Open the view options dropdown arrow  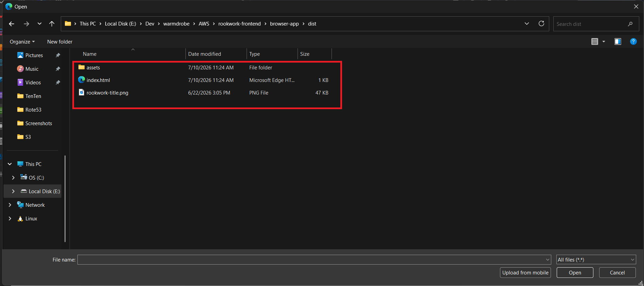point(604,41)
